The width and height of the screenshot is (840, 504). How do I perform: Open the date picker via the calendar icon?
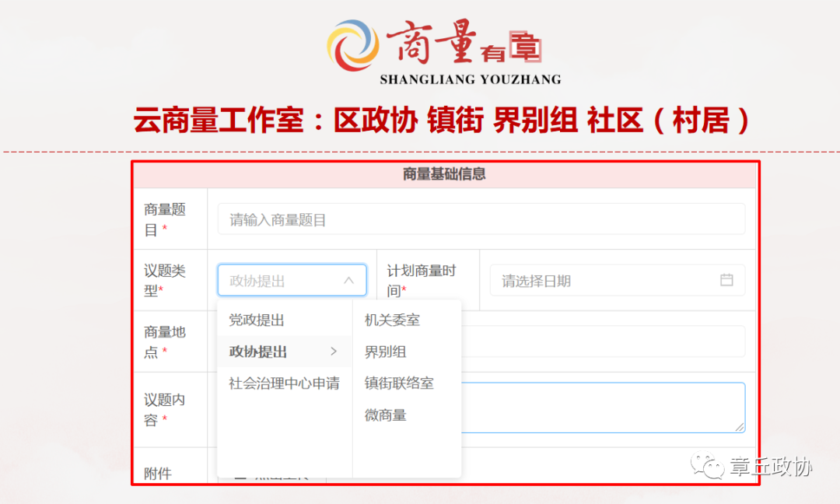tap(726, 280)
